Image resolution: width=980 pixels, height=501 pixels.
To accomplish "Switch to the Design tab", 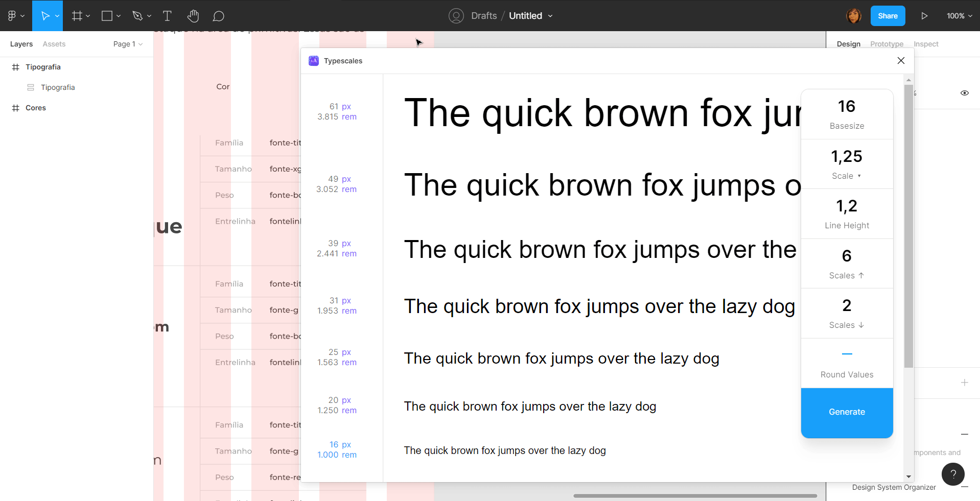I will click(x=849, y=44).
